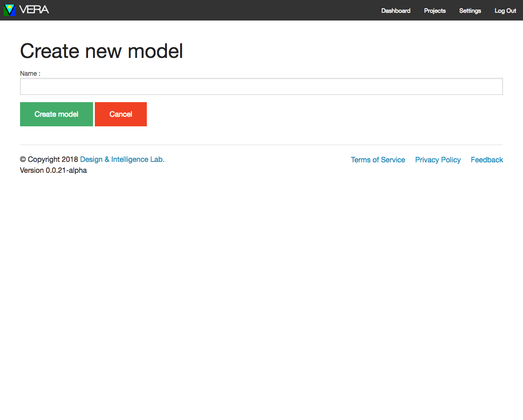Click the VERA logo icon
This screenshot has height=420, width=523.
click(x=10, y=10)
